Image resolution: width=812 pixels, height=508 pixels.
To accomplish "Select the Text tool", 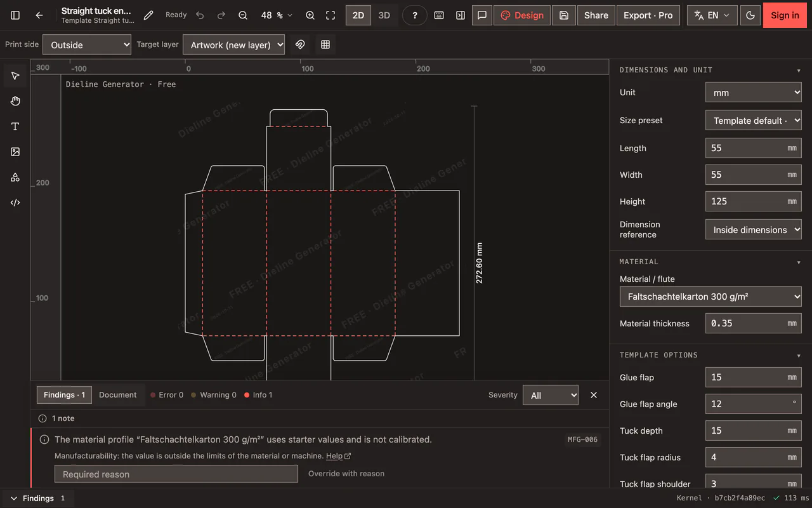I will [x=15, y=126].
